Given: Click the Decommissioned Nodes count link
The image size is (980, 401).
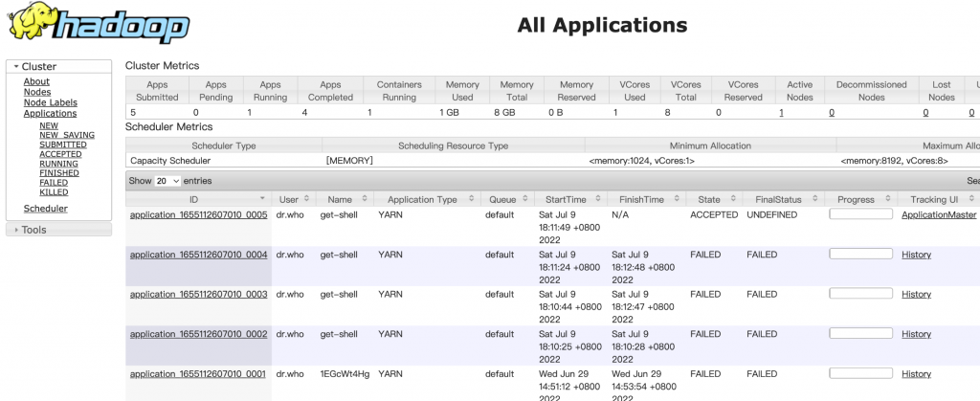Looking at the screenshot, I should pyautogui.click(x=832, y=112).
